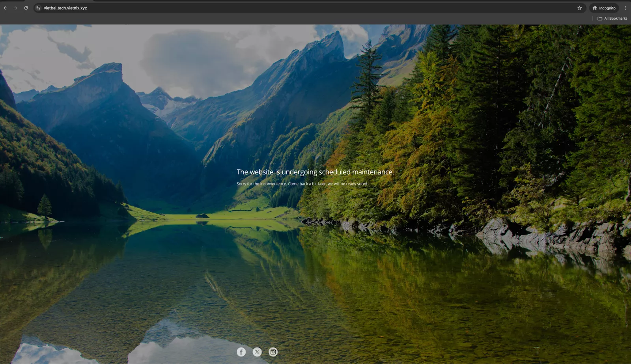
Task: Click the tall pine silhouetted against the sky
Action: click(x=368, y=79)
